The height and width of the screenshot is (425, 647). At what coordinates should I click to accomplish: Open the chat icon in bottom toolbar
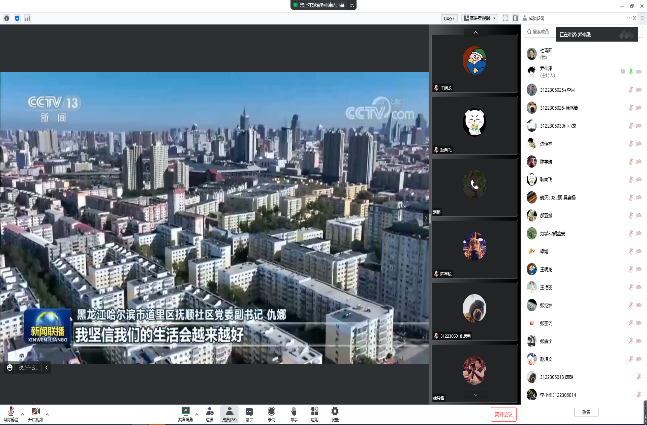(x=251, y=410)
